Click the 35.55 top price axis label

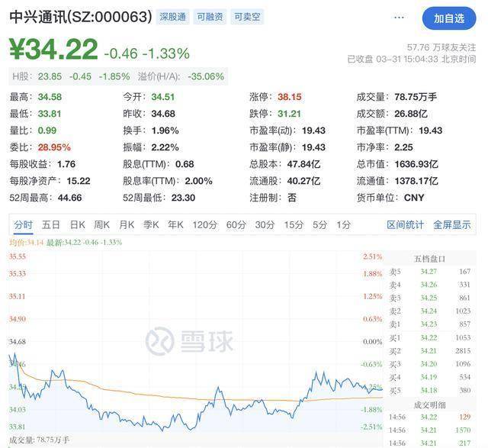18,256
